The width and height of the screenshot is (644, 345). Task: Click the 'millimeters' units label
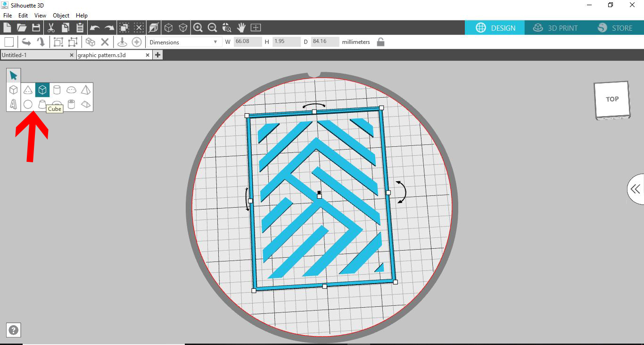coord(356,42)
